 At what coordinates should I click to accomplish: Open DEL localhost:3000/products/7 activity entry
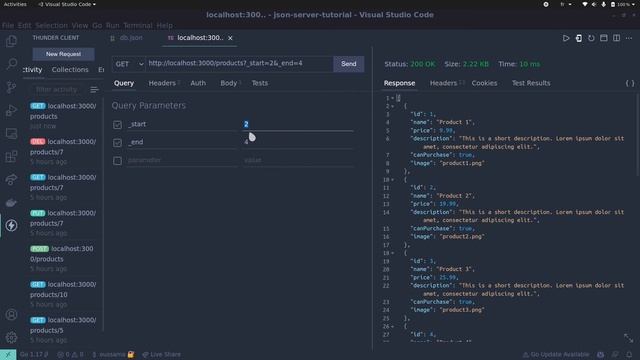[64, 151]
